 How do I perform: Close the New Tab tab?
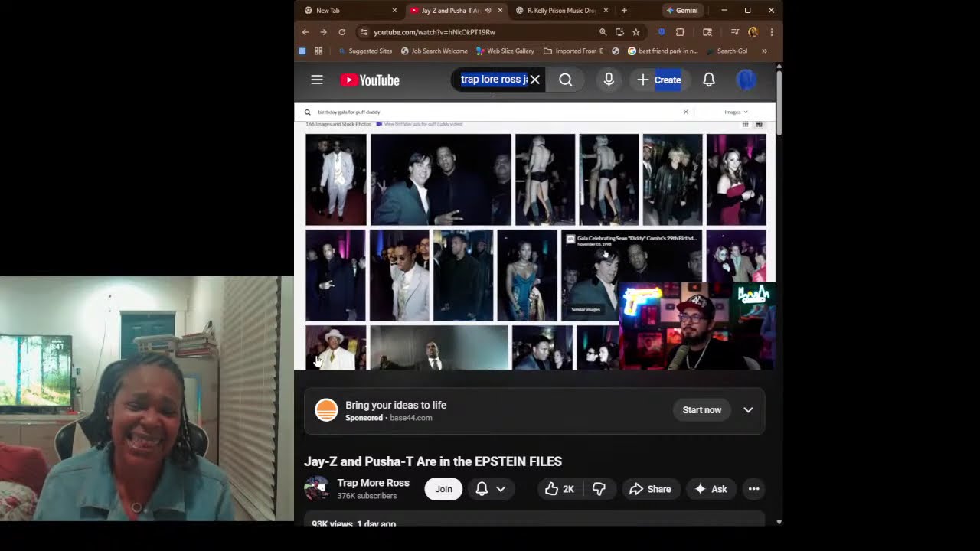394,11
